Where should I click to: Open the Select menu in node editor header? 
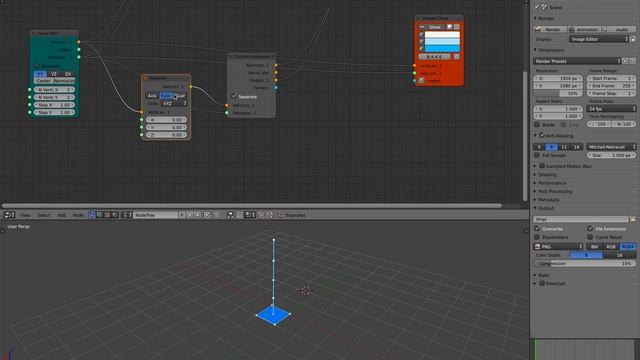coord(44,215)
